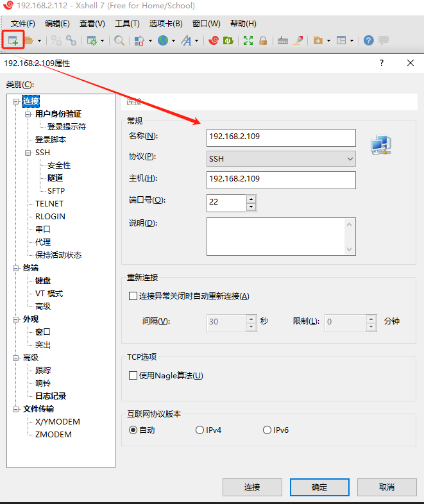Open the 选项卡(B) menu

coord(166,24)
